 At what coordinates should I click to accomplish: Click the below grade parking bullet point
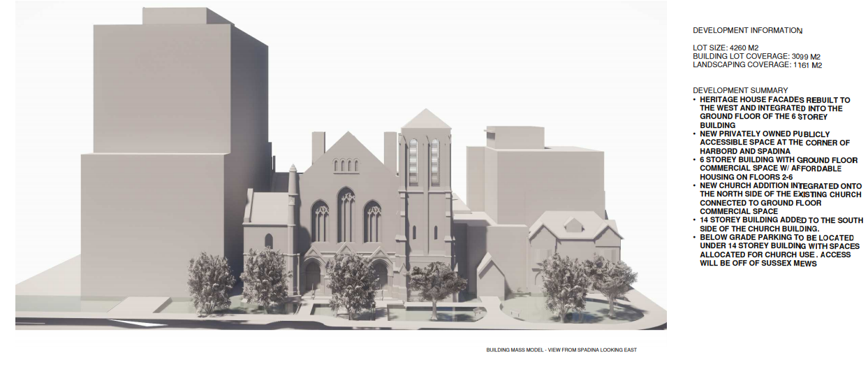click(777, 250)
